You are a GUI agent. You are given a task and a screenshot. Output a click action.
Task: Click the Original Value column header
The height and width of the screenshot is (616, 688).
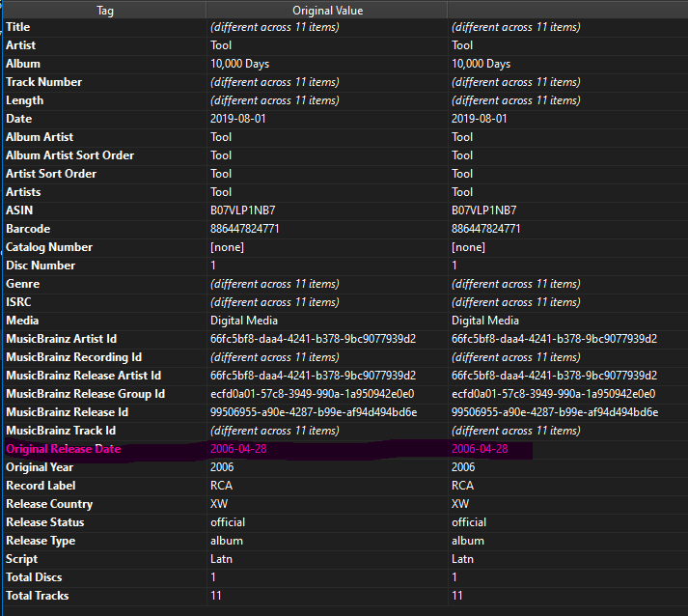[x=326, y=10]
